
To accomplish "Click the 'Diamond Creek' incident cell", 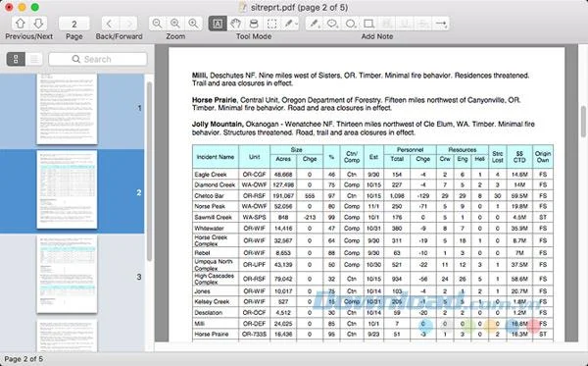I will tap(215, 185).
